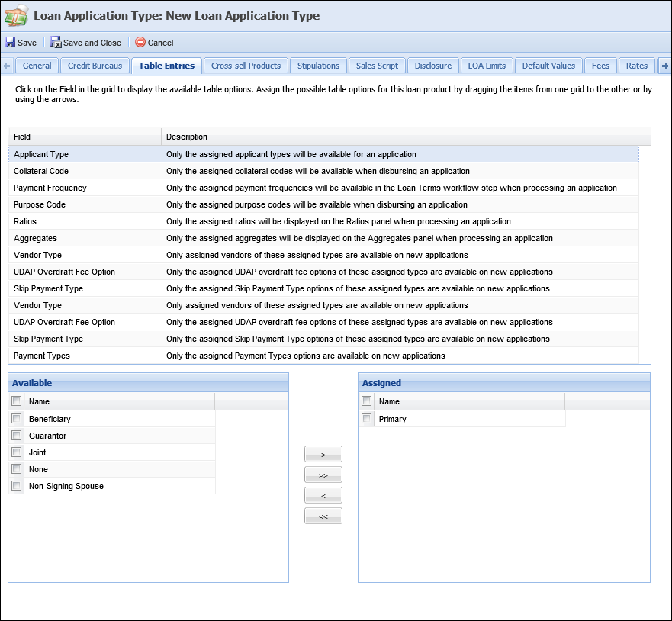672x621 pixels.
Task: Click the Primary name in Assigned list
Action: click(x=392, y=419)
